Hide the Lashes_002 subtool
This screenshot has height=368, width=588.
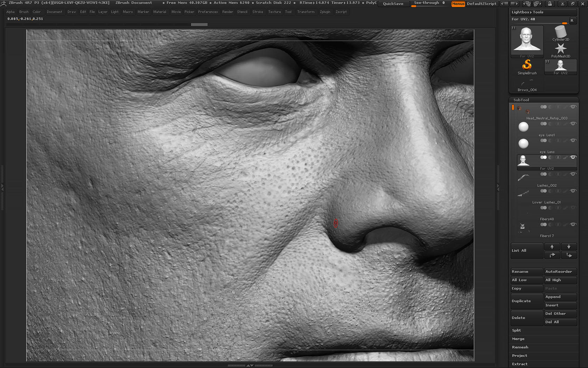(573, 174)
